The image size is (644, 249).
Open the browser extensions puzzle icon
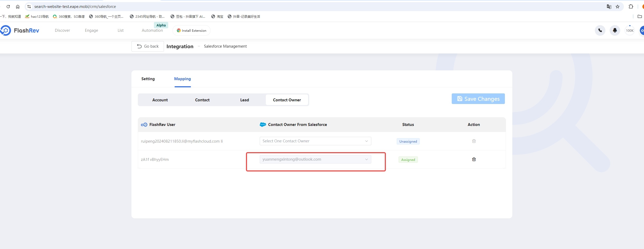(631, 7)
